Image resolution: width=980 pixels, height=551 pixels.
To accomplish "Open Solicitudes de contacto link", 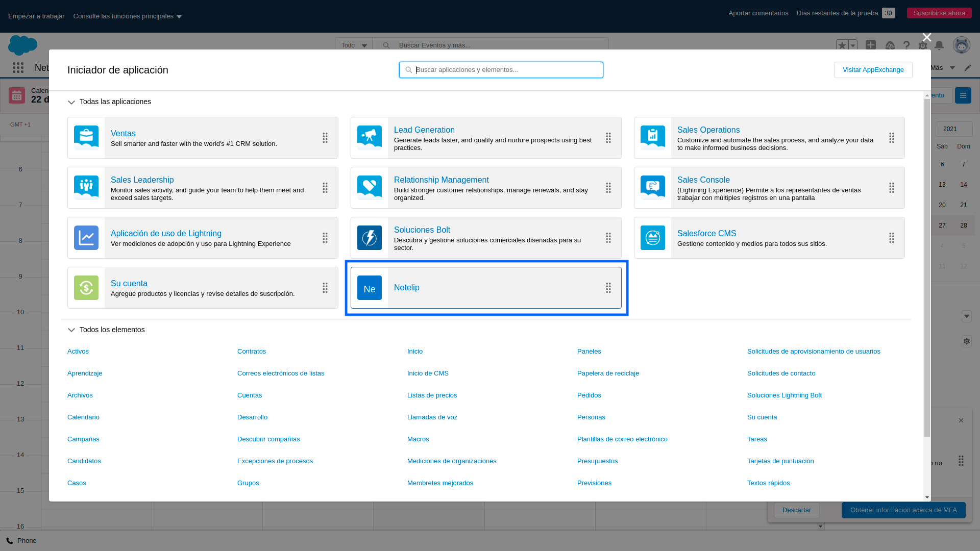I will pyautogui.click(x=781, y=373).
